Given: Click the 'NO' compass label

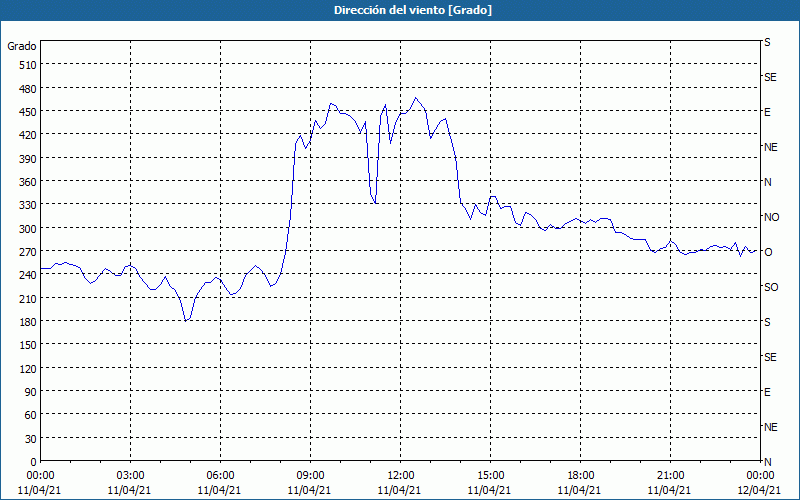Looking at the screenshot, I should (x=771, y=217).
